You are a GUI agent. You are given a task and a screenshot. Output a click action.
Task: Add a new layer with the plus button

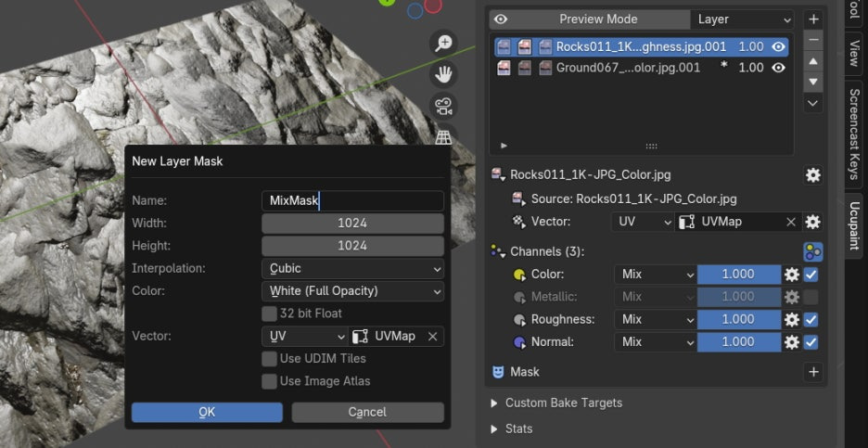[x=813, y=19]
